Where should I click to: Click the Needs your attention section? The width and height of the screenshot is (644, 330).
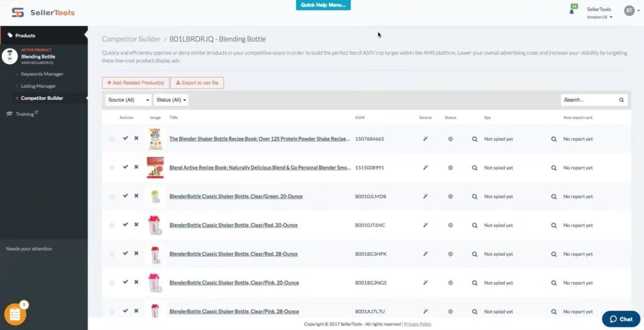coord(29,249)
